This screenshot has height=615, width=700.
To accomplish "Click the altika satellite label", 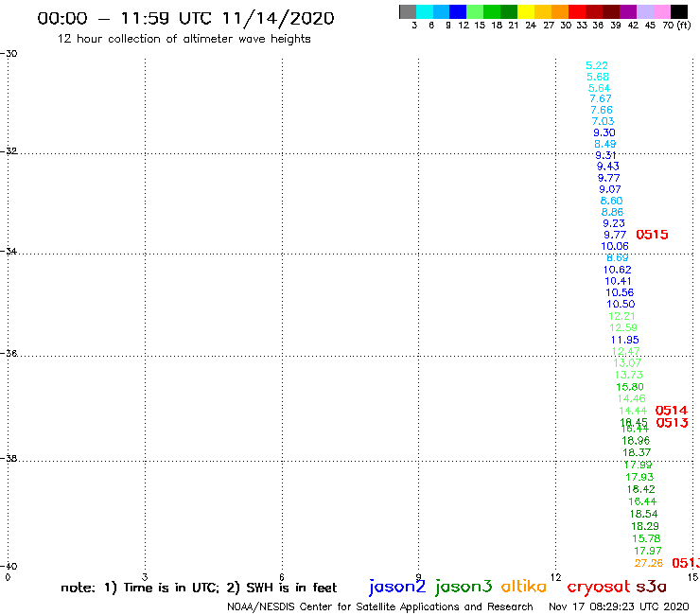I will click(x=524, y=587).
